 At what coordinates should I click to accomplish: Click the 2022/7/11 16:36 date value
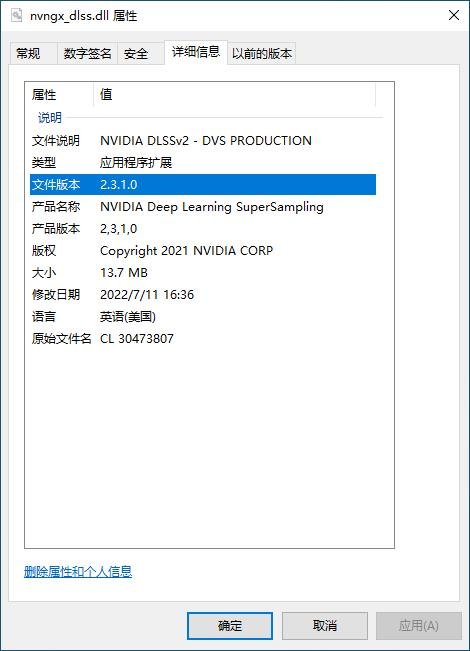point(147,295)
